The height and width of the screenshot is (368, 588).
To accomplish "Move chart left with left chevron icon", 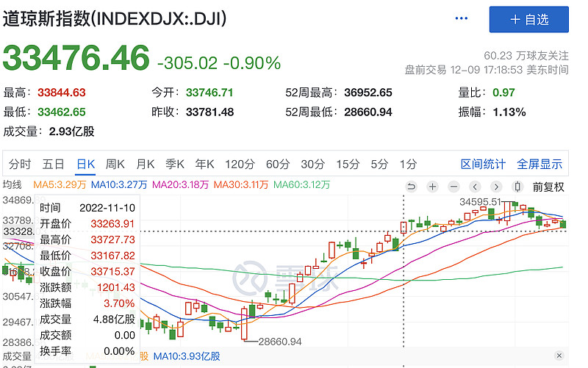I will coord(475,187).
